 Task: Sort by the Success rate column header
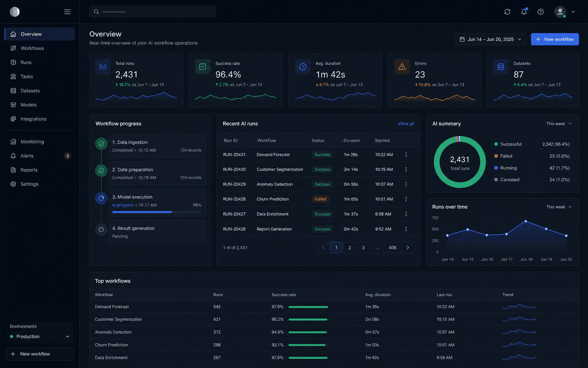(284, 295)
